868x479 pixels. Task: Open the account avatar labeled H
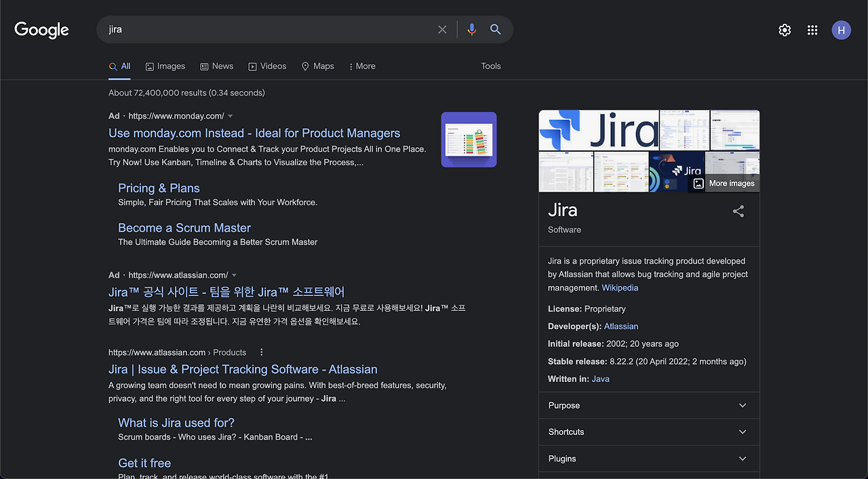pyautogui.click(x=842, y=30)
